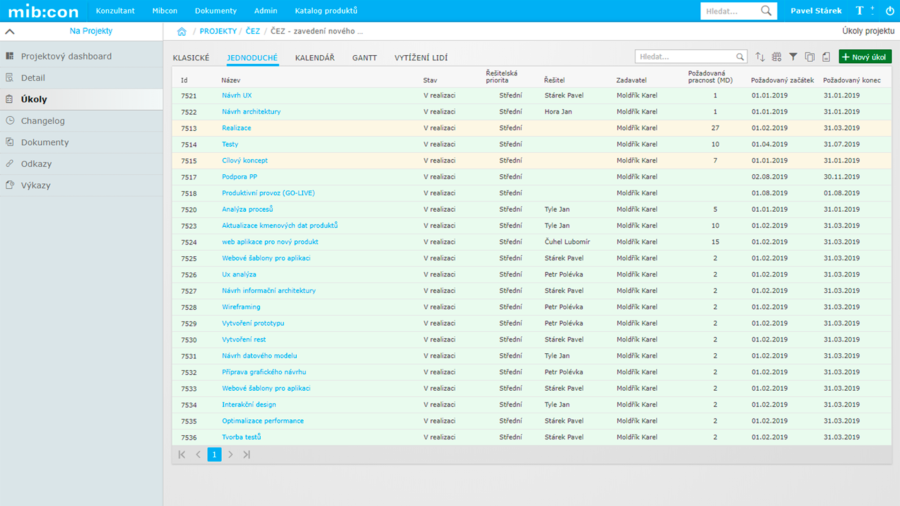Click the power logout icon
Image resolution: width=900 pixels, height=506 pixels.
point(890,11)
